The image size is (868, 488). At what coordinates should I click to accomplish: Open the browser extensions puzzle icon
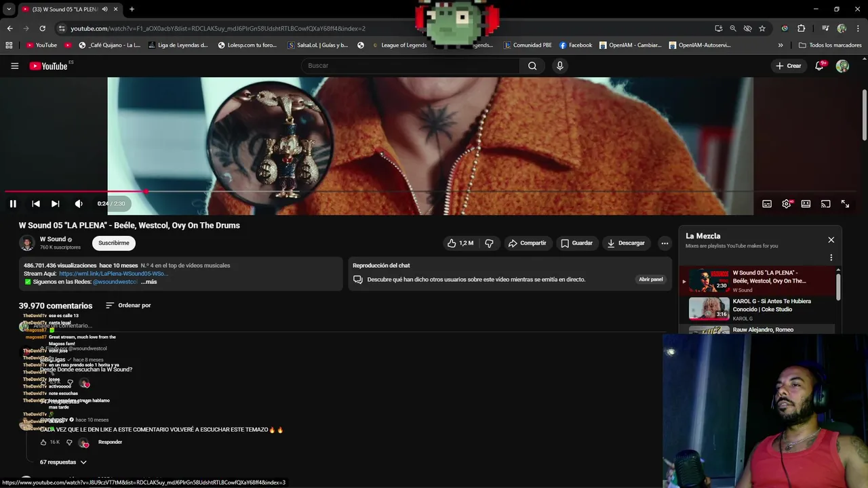coord(801,28)
